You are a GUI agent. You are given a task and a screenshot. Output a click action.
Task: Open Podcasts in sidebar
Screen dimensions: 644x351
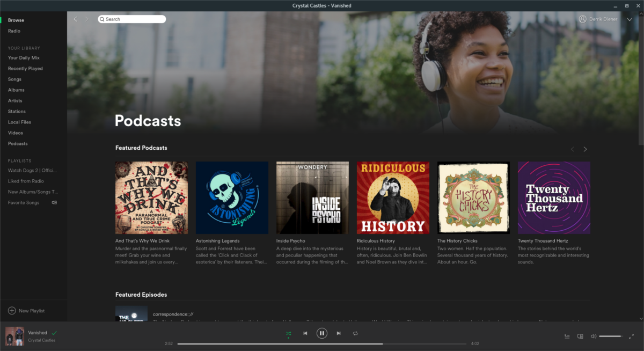coord(18,144)
